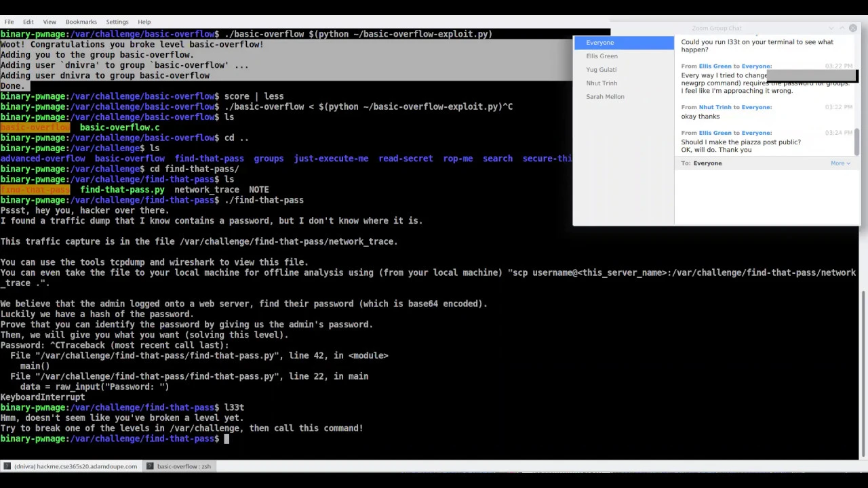Click the 'Could you run l33t' chat message
868x488 pixels.
pos(757,45)
